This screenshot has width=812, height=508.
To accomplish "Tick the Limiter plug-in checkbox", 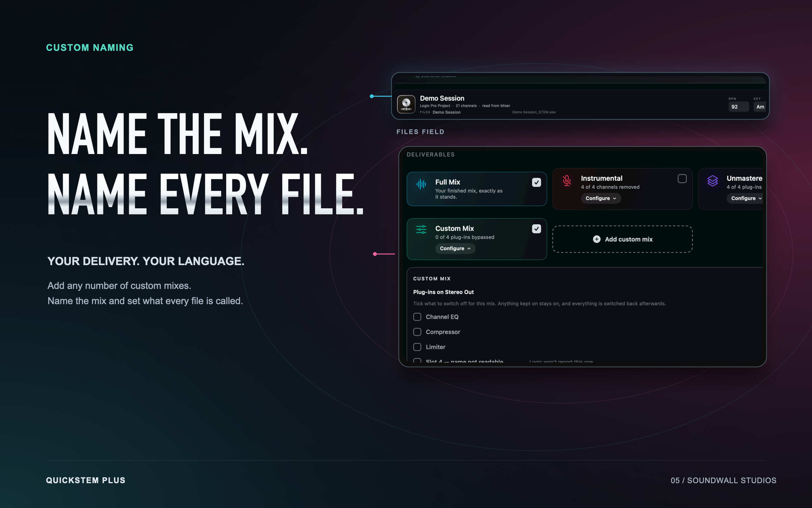I will tap(417, 347).
